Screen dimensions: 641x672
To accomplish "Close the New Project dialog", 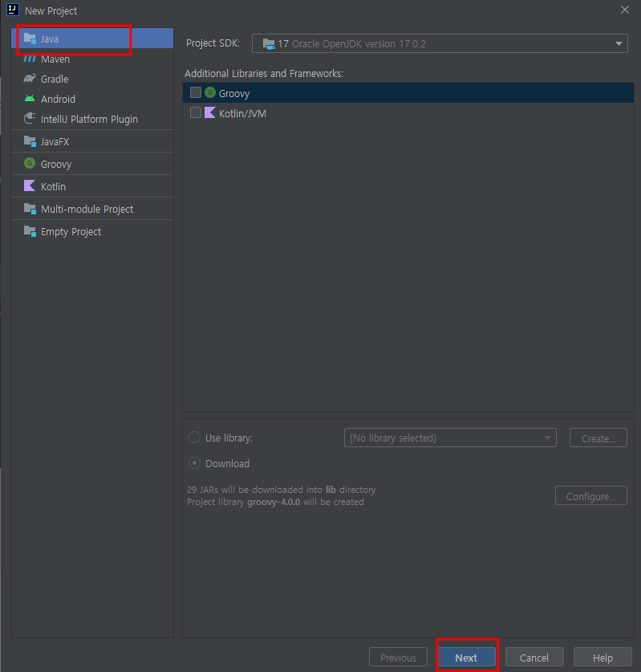I will [625, 10].
